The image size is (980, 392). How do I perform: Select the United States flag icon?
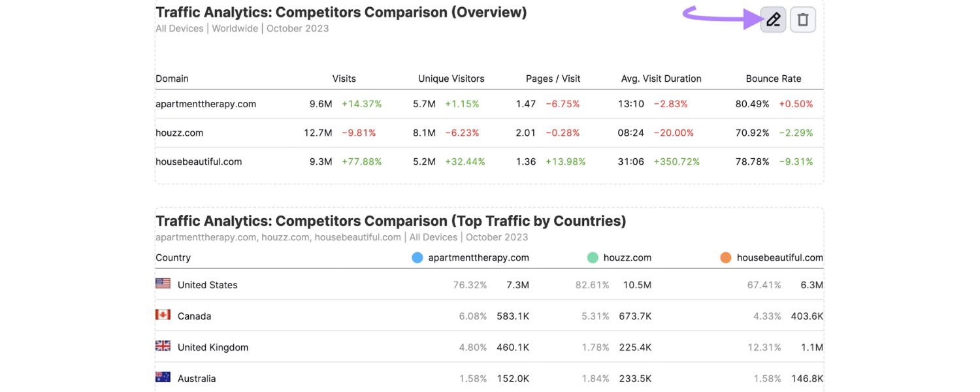click(162, 282)
